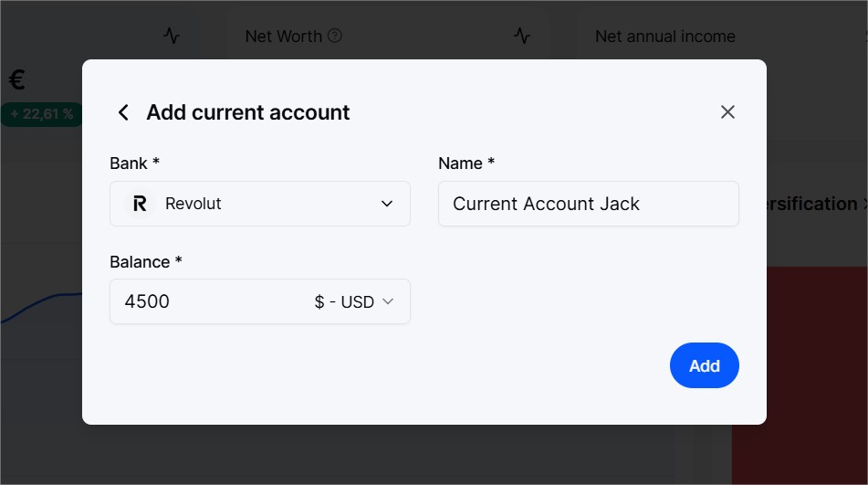The height and width of the screenshot is (485, 868).
Task: Select the Net Worth heading
Action: coord(284,37)
